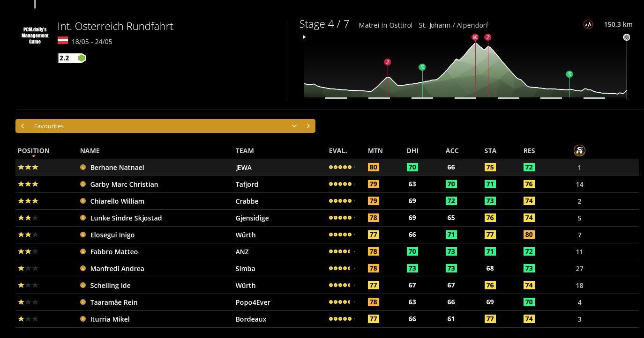The width and height of the screenshot is (644, 338).
Task: Click the first green sprint marker
Action: [x=422, y=67]
